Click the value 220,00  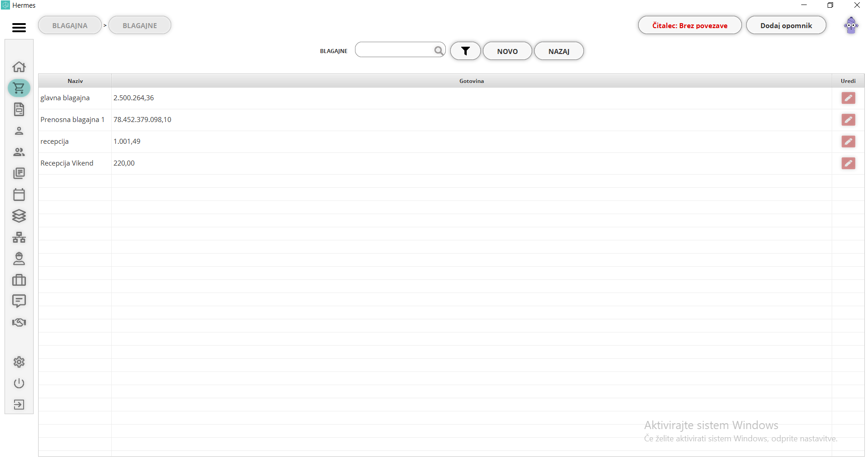(124, 163)
